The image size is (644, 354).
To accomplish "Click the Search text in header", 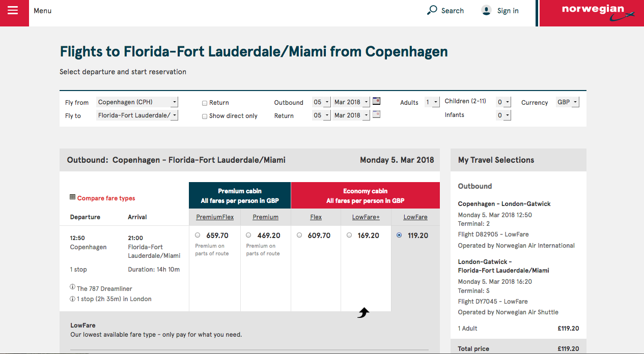I will [x=453, y=11].
